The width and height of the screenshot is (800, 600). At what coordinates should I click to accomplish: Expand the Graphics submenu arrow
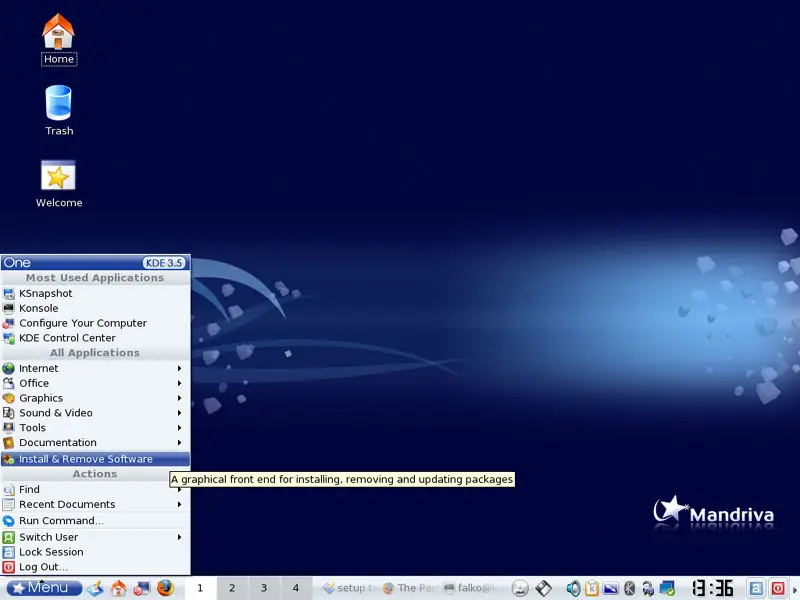[x=180, y=398]
